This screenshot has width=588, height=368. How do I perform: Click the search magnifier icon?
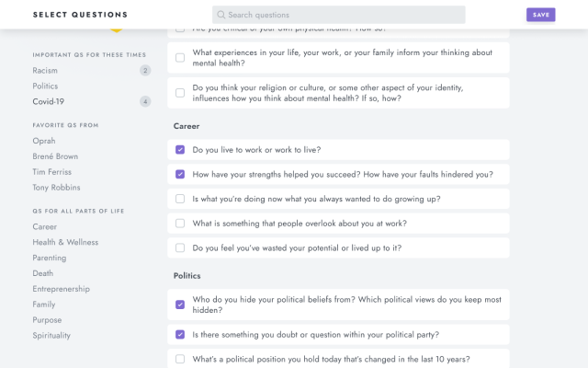coord(220,15)
